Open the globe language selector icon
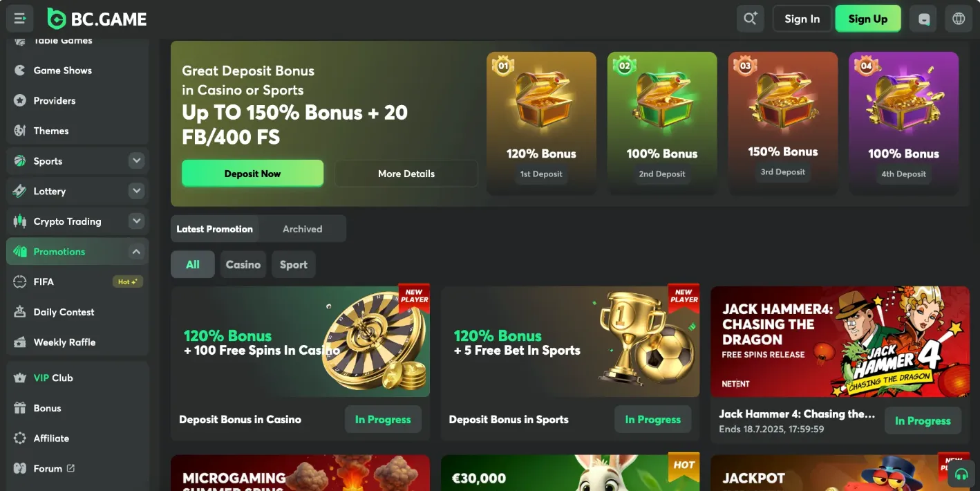This screenshot has width=980, height=491. (959, 19)
